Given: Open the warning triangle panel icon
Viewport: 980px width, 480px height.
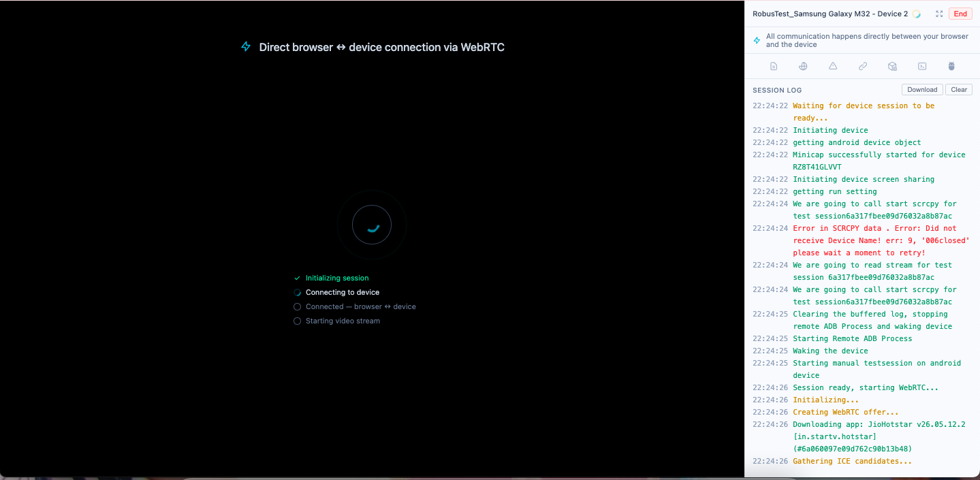Looking at the screenshot, I should click(x=833, y=67).
